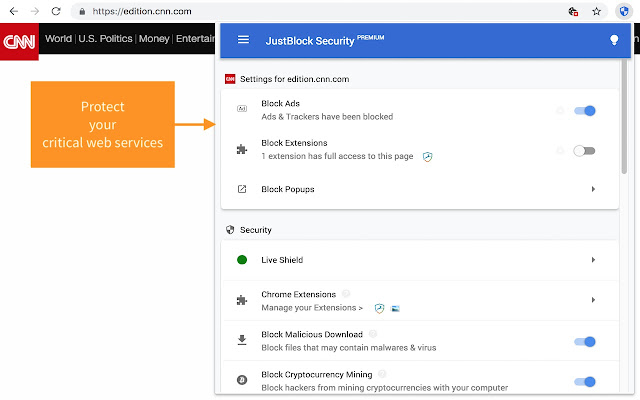The image size is (640, 400).
Task: Expand the Live Shield section
Action: pyautogui.click(x=593, y=260)
